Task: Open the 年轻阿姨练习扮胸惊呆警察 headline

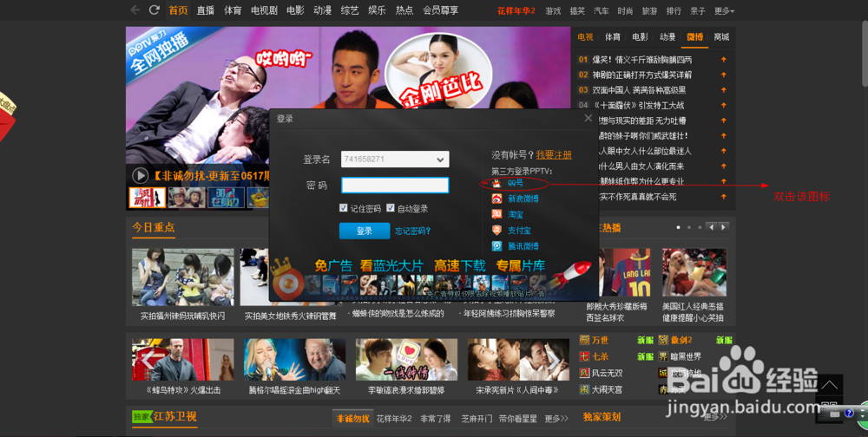Action: [x=510, y=314]
